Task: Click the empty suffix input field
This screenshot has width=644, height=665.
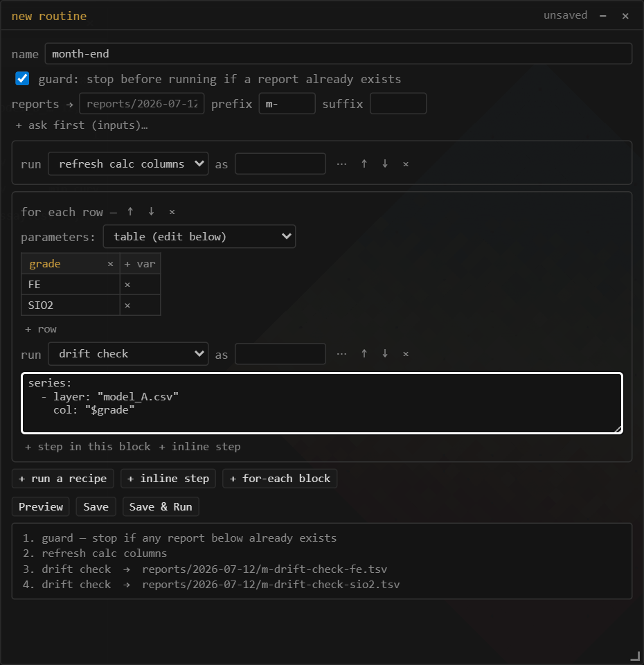Action: [398, 103]
